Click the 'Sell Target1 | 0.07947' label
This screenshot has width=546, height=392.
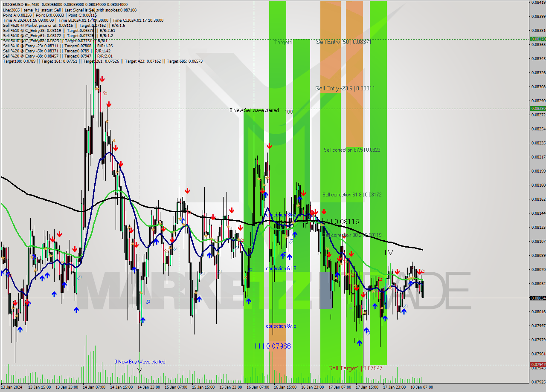355,368
